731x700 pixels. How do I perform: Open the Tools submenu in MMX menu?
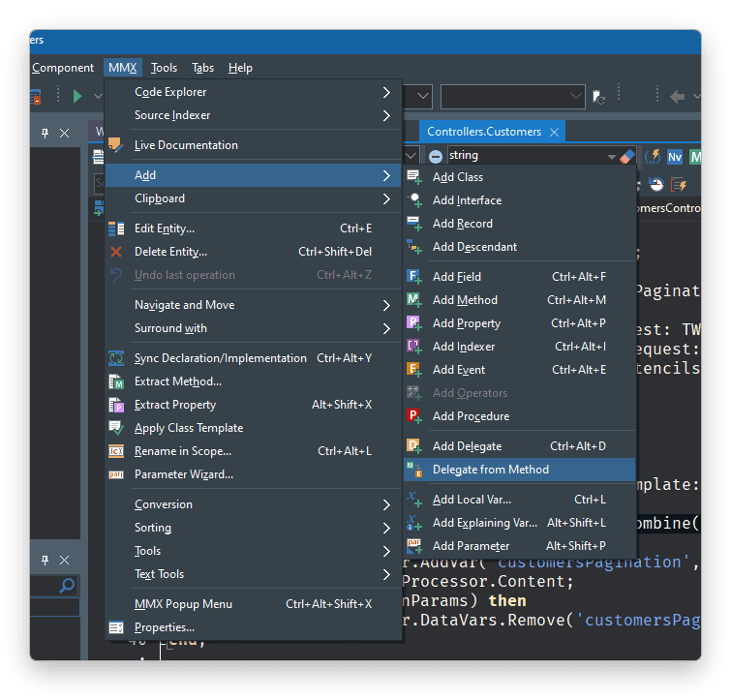click(x=253, y=551)
